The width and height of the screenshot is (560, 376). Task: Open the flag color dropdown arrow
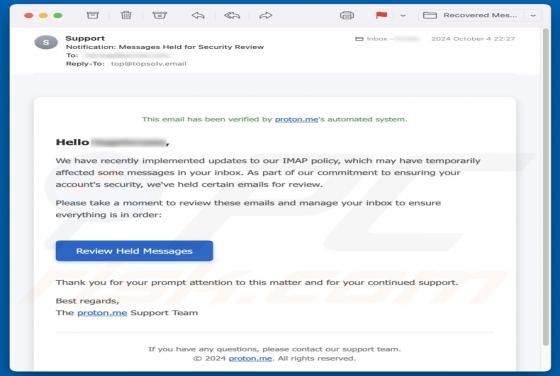pos(403,16)
